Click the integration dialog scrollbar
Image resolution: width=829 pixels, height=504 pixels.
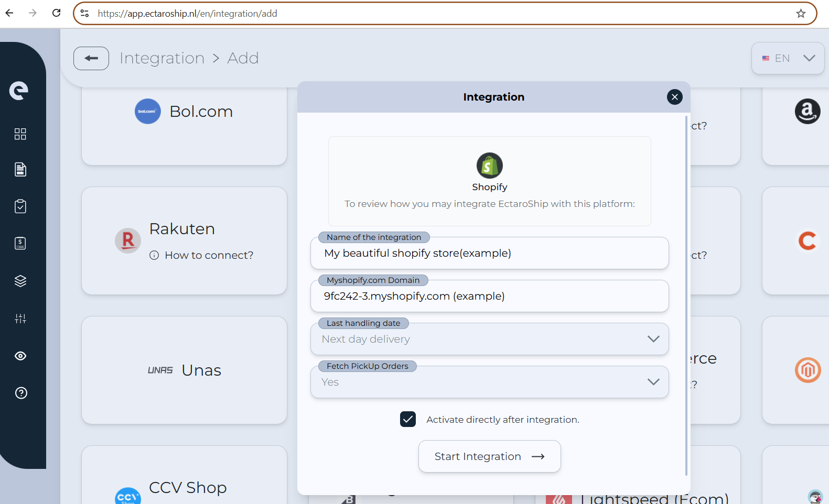coord(686,293)
